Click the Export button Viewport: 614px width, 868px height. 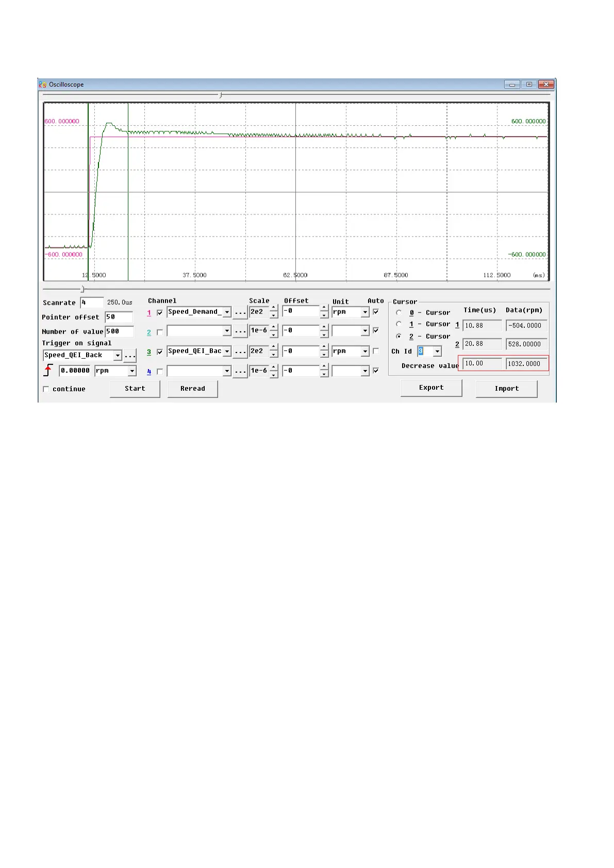coord(432,388)
